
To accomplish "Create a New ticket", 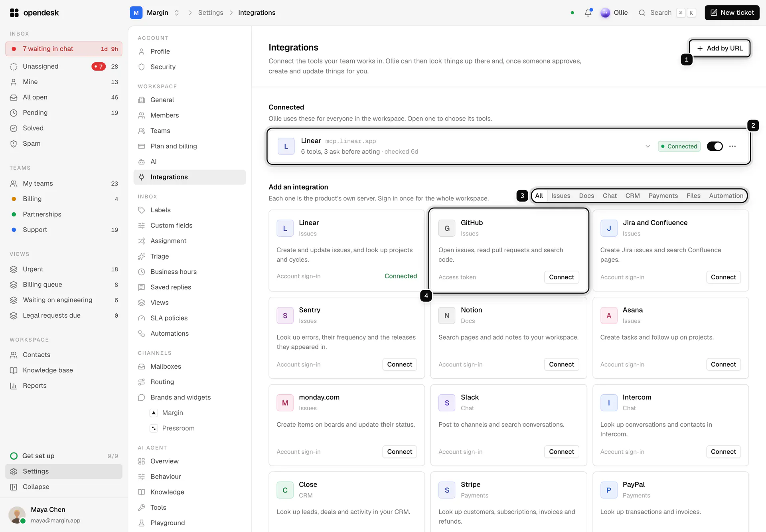I will (x=732, y=13).
